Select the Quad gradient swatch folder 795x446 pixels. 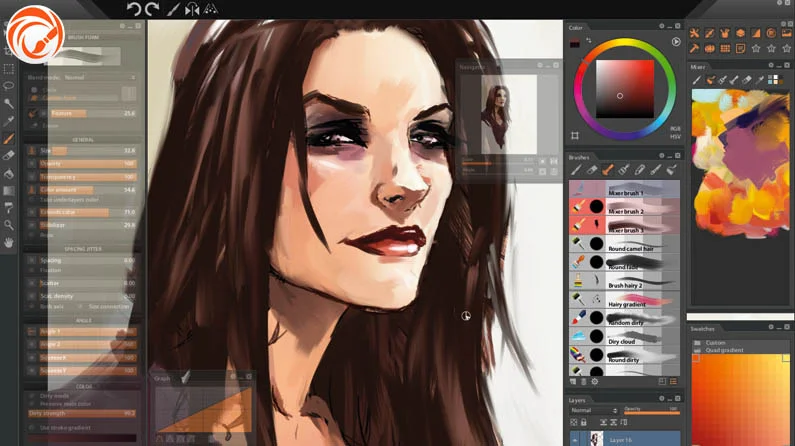[x=720, y=350]
